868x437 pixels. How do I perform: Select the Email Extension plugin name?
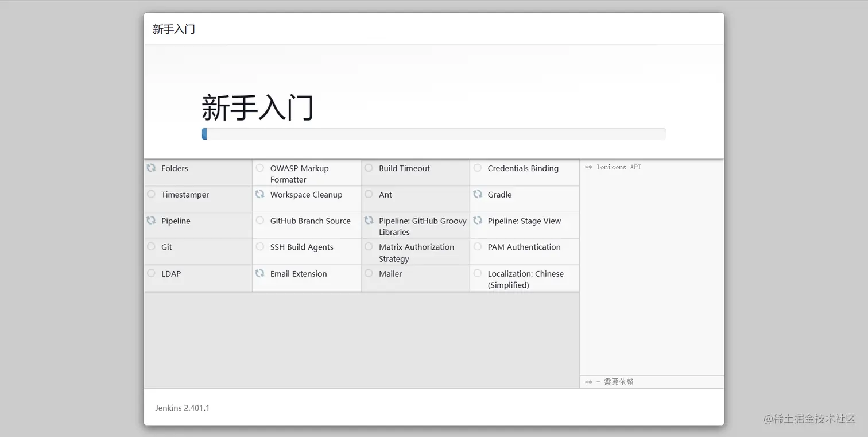(x=299, y=274)
